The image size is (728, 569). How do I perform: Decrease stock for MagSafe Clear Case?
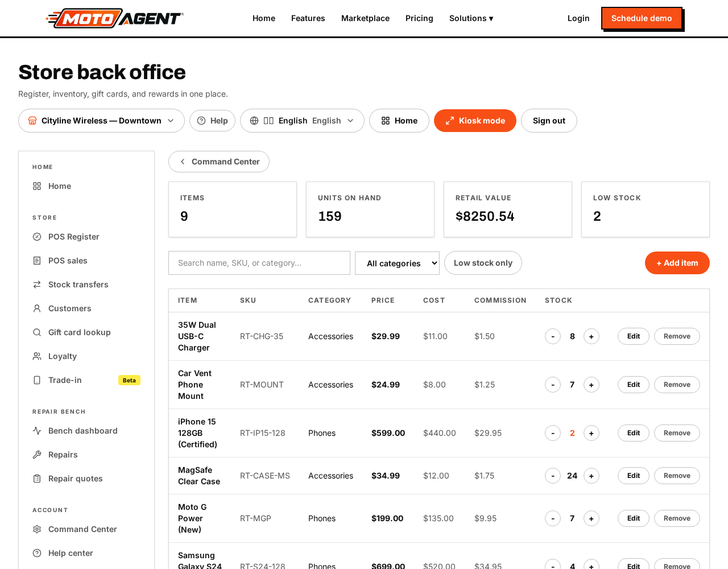[553, 476]
